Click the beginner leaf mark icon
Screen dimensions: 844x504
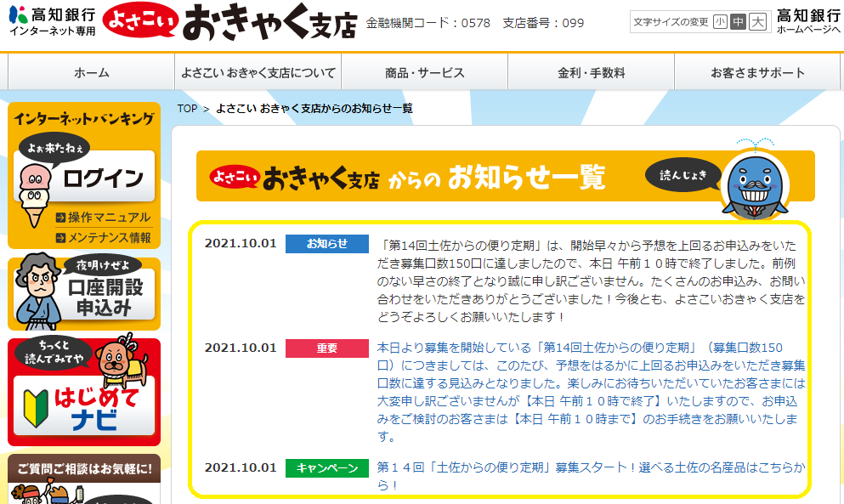click(36, 408)
